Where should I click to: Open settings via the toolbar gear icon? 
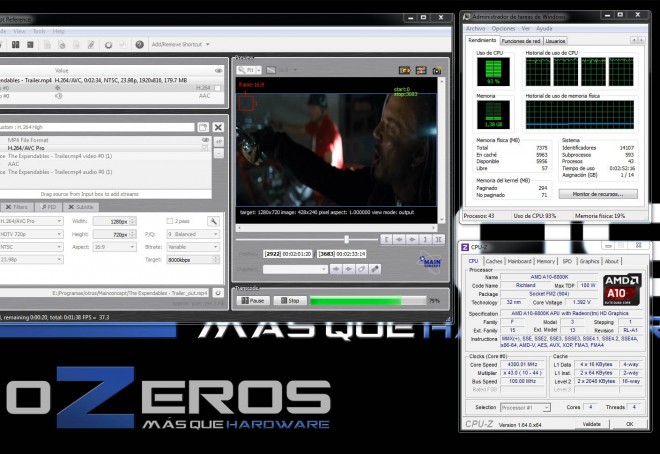[108, 45]
